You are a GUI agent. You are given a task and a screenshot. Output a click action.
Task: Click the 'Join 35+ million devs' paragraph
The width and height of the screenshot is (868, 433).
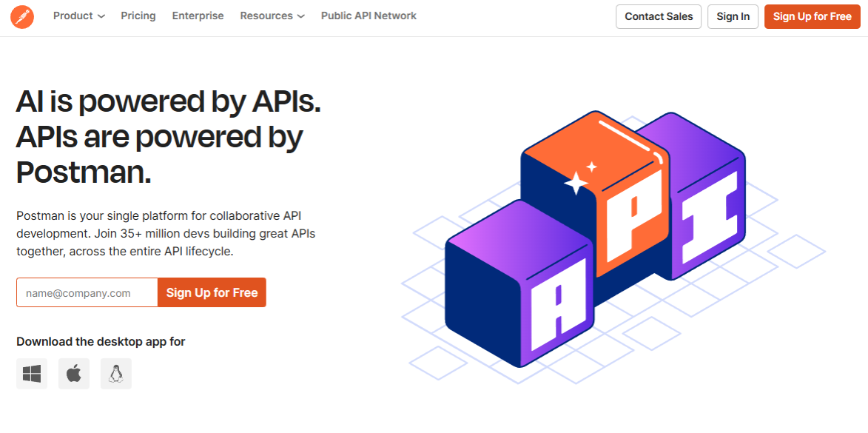coord(166,234)
